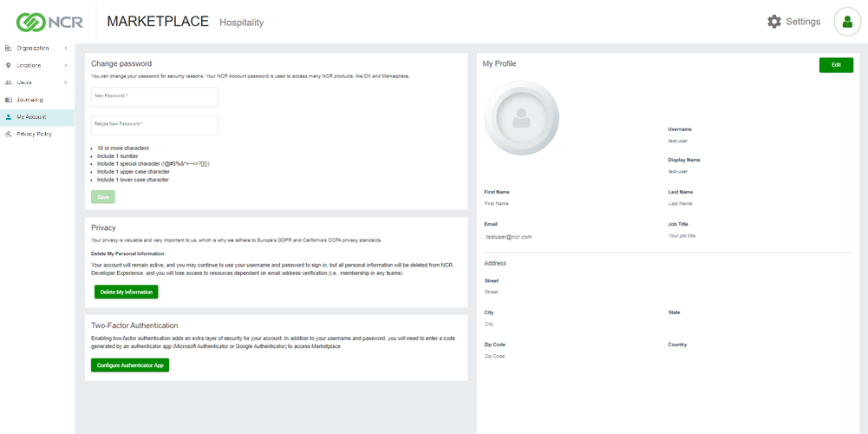Click the Save password button
This screenshot has width=868, height=434.
point(103,197)
